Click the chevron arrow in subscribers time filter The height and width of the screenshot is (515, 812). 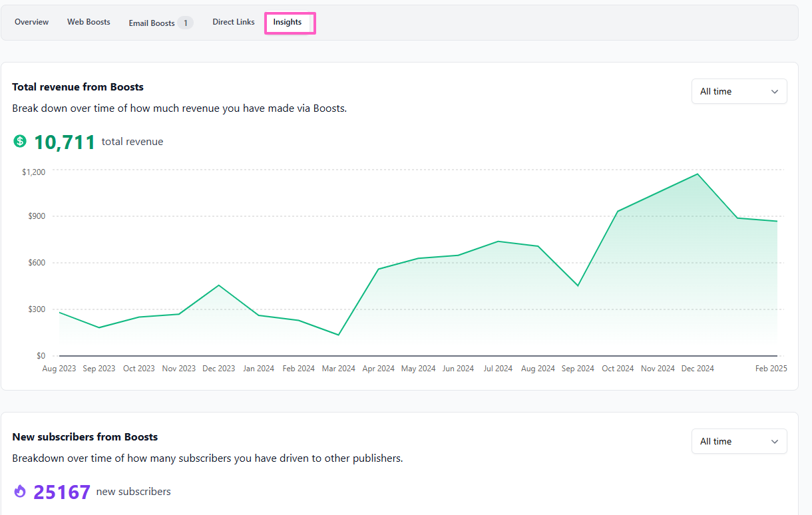point(775,442)
